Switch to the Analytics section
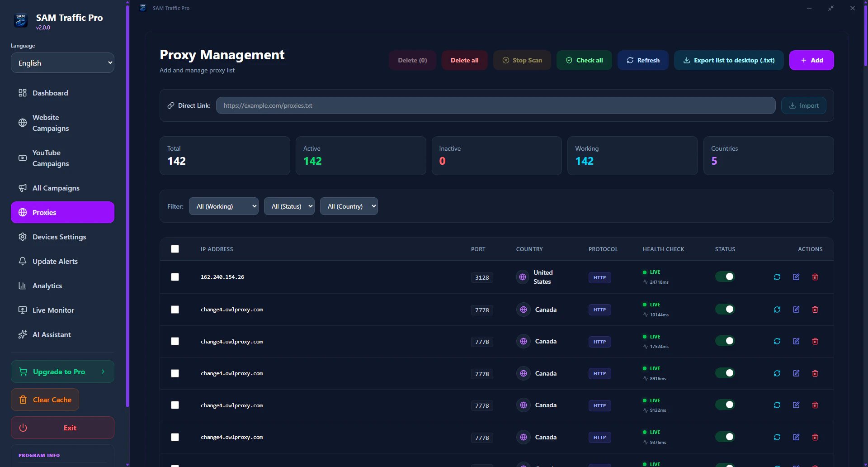The height and width of the screenshot is (467, 868). [x=23, y=286]
